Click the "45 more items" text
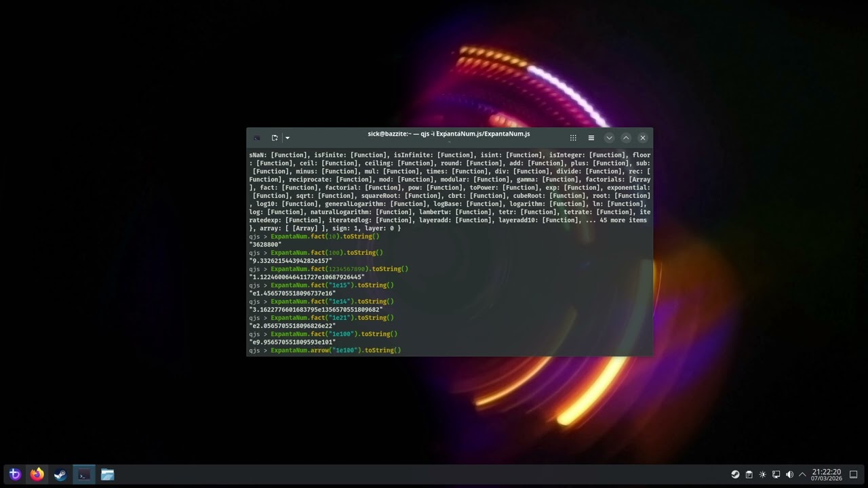The width and height of the screenshot is (868, 488). coord(623,220)
